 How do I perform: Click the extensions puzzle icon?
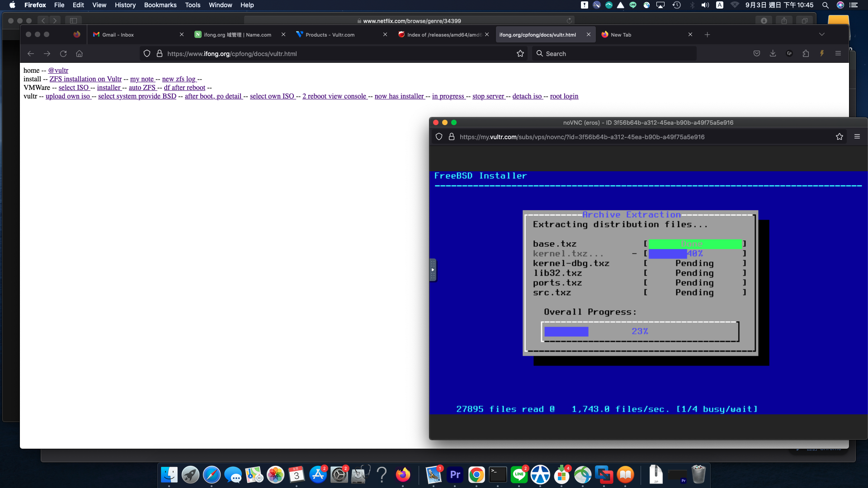point(806,53)
